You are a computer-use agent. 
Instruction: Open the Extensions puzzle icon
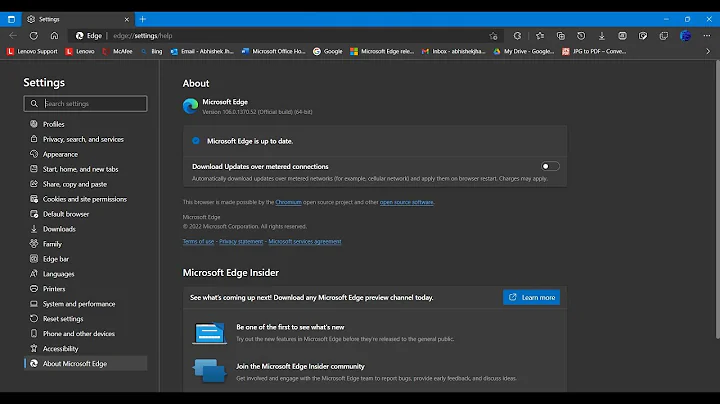(518, 36)
